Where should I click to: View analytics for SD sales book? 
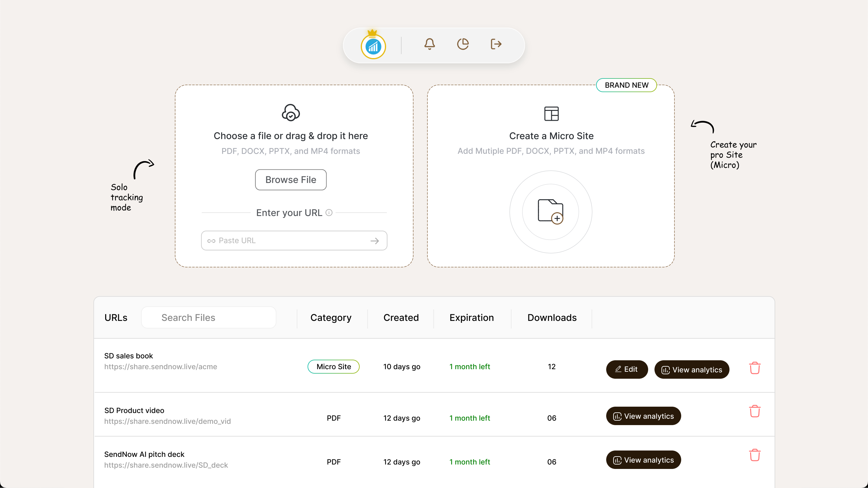pos(691,370)
